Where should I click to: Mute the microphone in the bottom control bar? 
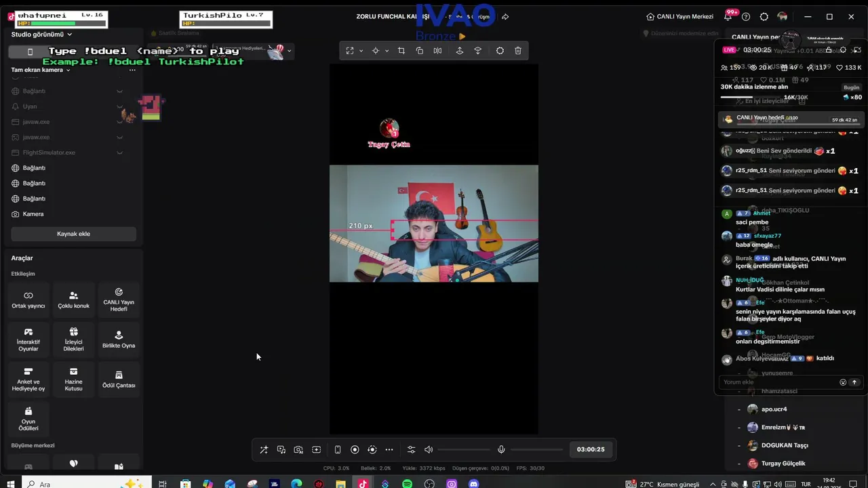pyautogui.click(x=501, y=449)
